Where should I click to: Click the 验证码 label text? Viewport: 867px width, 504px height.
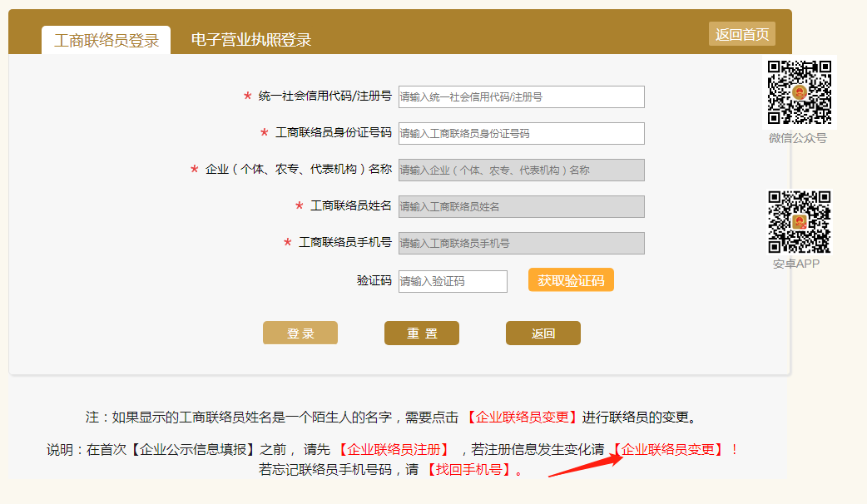point(374,281)
